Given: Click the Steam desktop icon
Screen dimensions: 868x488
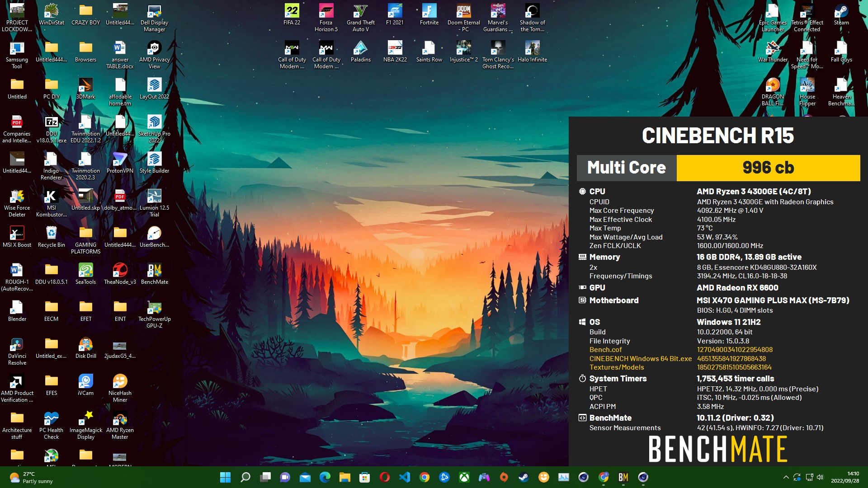Looking at the screenshot, I should point(841,14).
